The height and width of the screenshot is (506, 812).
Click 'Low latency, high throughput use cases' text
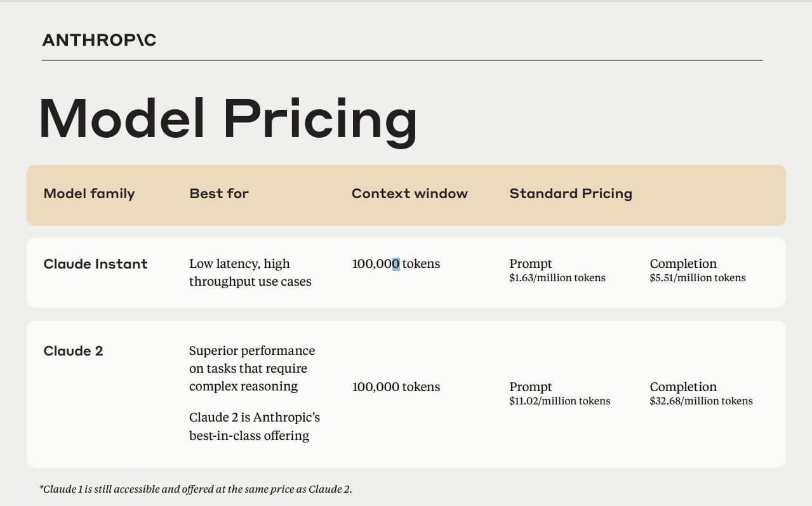point(250,272)
